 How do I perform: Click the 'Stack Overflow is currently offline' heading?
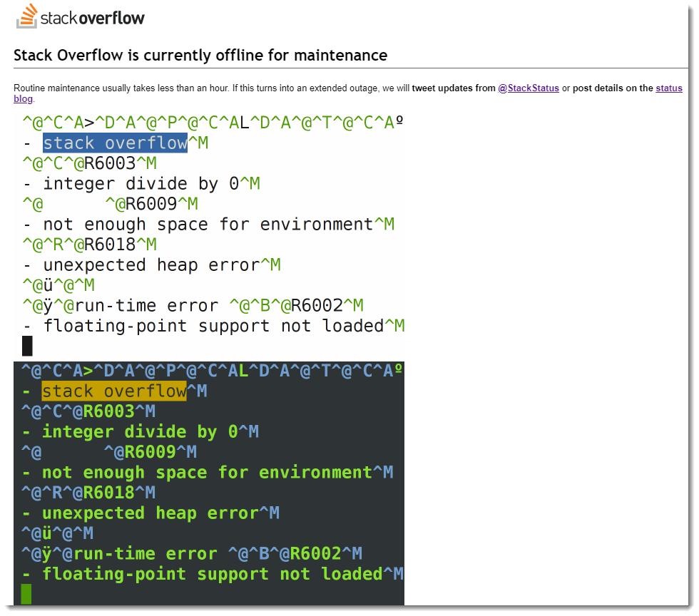[x=200, y=56]
